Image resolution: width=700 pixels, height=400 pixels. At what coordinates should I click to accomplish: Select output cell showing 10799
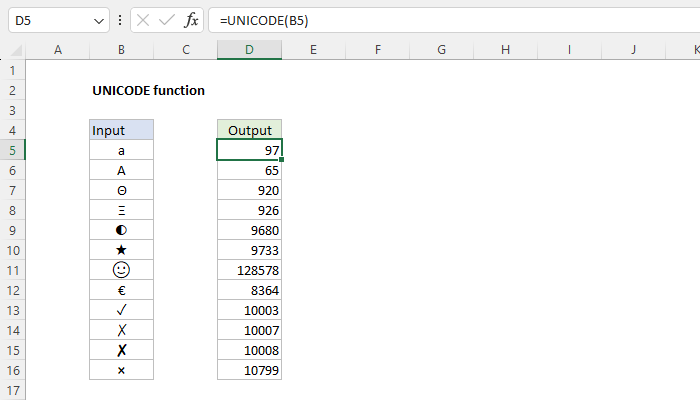pos(250,370)
